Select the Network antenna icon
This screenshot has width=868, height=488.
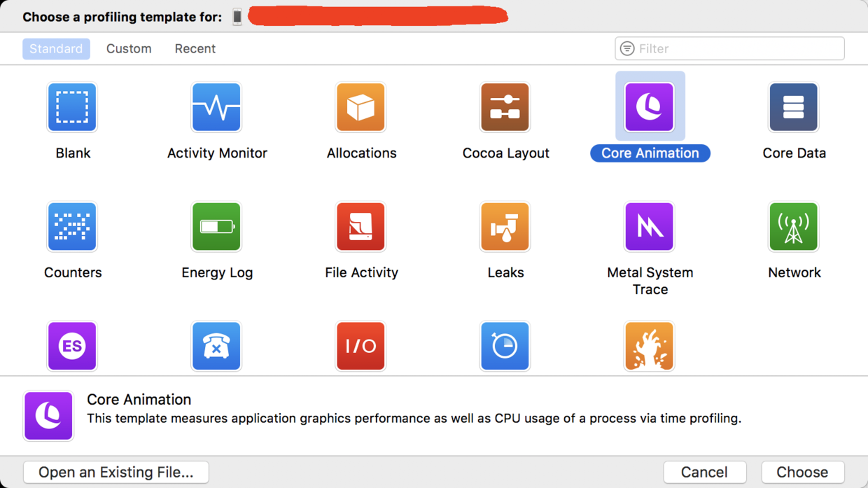793,227
